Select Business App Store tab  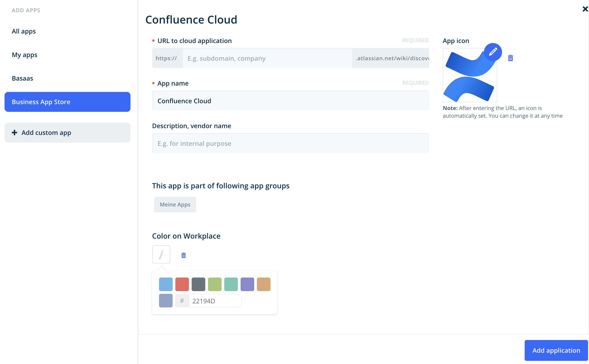(68, 102)
